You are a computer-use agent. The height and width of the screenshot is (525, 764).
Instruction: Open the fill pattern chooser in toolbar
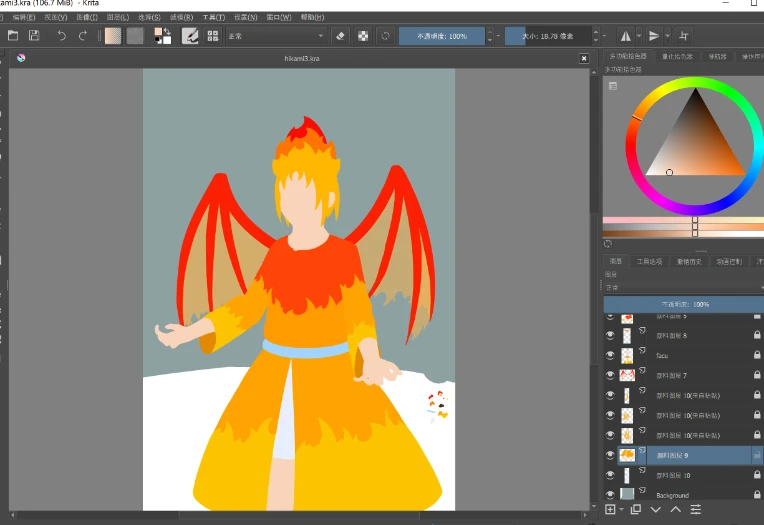[x=135, y=36]
